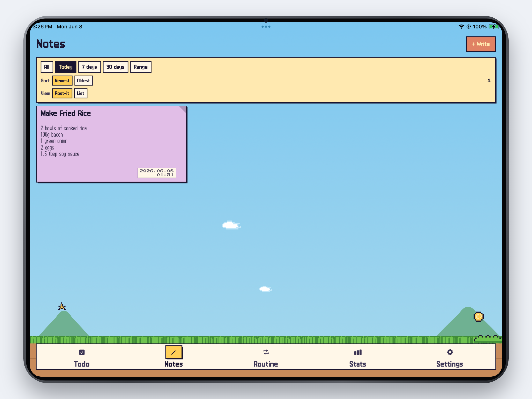Sort notes by Newest
Viewport: 532px width, 399px height.
[62, 81]
